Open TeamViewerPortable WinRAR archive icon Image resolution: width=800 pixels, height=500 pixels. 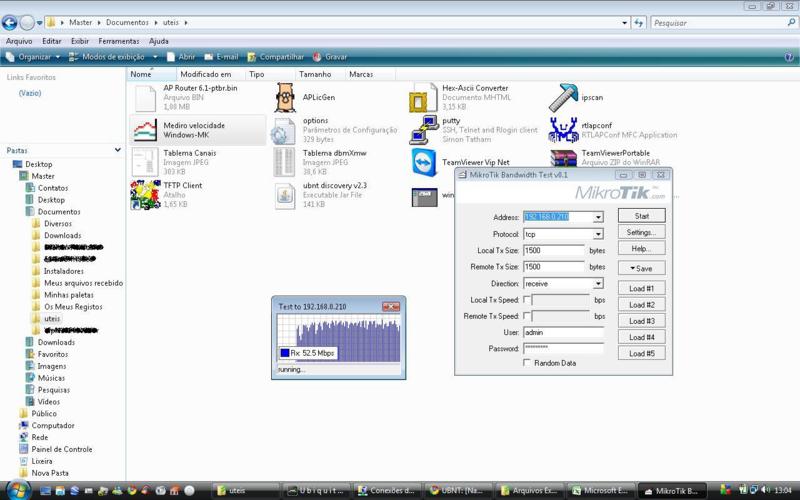563,158
